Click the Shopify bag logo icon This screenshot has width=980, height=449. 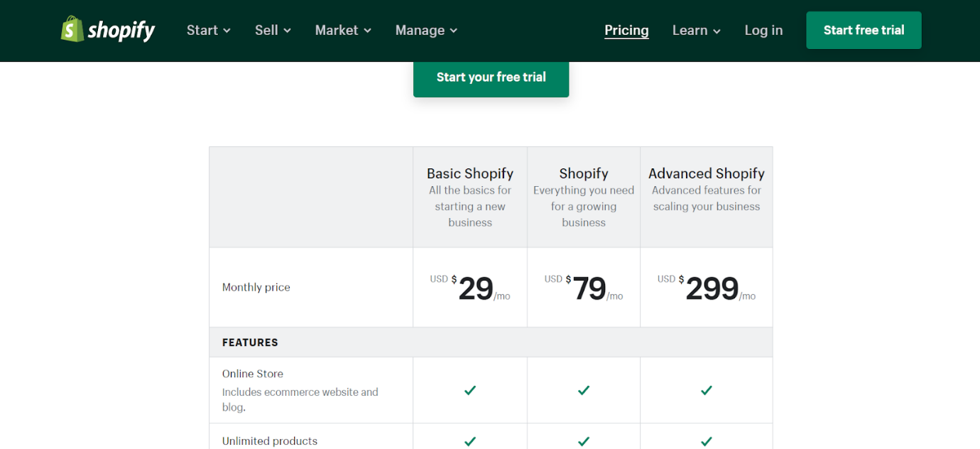(72, 29)
